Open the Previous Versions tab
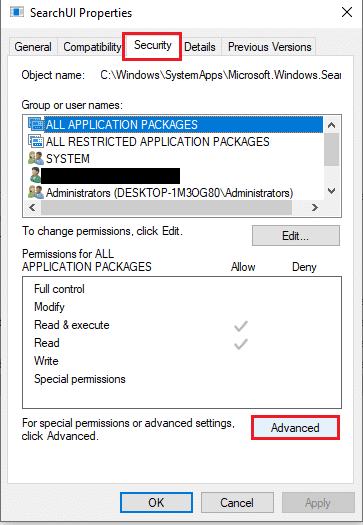This screenshot has width=363, height=525. pyautogui.click(x=270, y=47)
